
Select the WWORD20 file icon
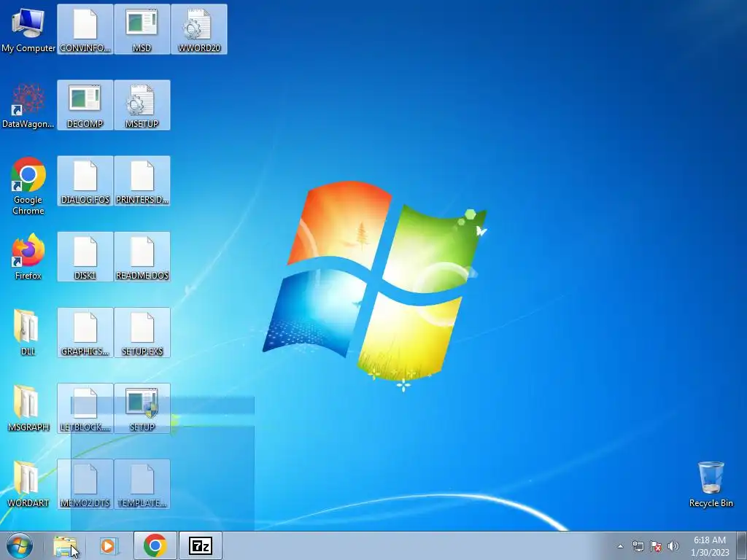click(x=199, y=29)
